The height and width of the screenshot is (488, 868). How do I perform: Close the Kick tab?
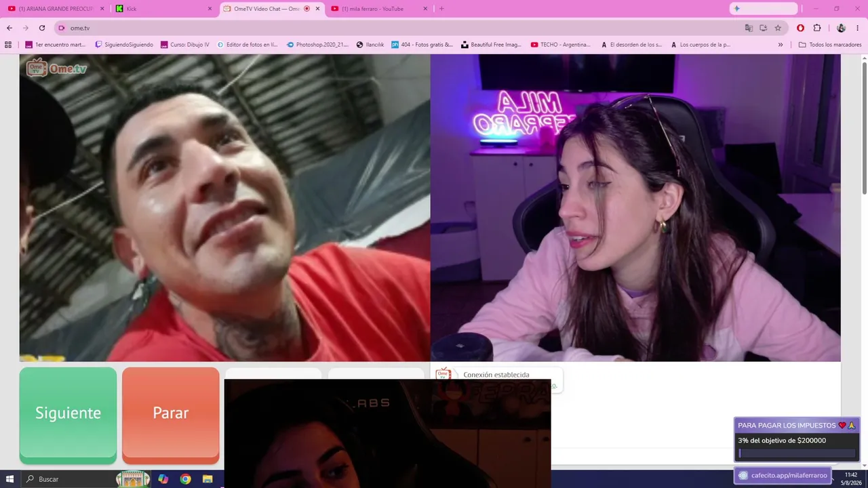click(210, 9)
